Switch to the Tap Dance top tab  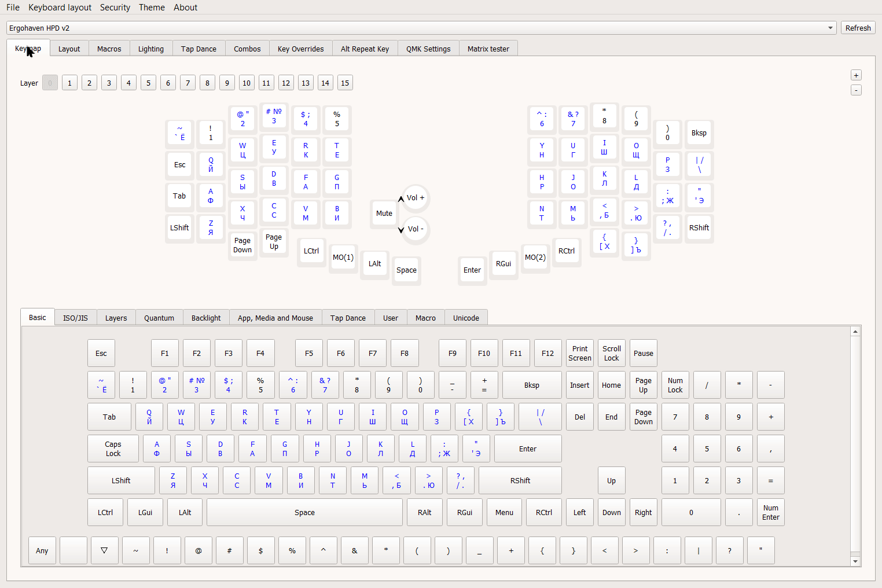(199, 49)
